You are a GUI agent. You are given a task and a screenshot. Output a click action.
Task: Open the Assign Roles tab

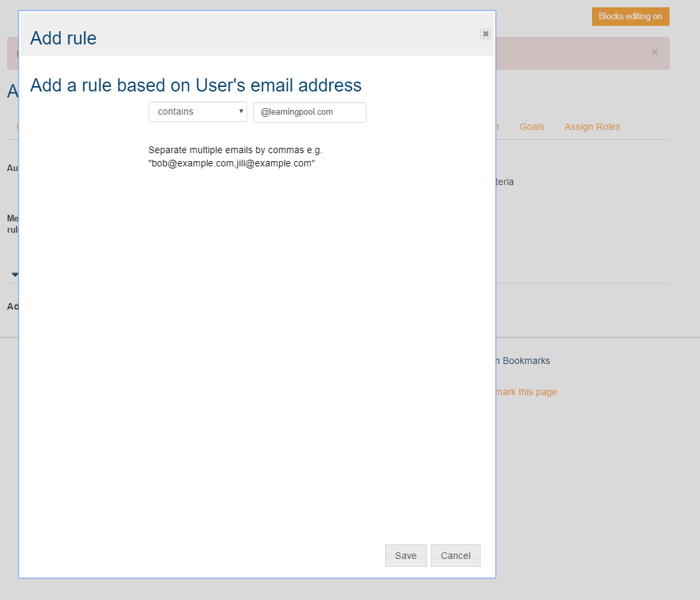tap(592, 127)
